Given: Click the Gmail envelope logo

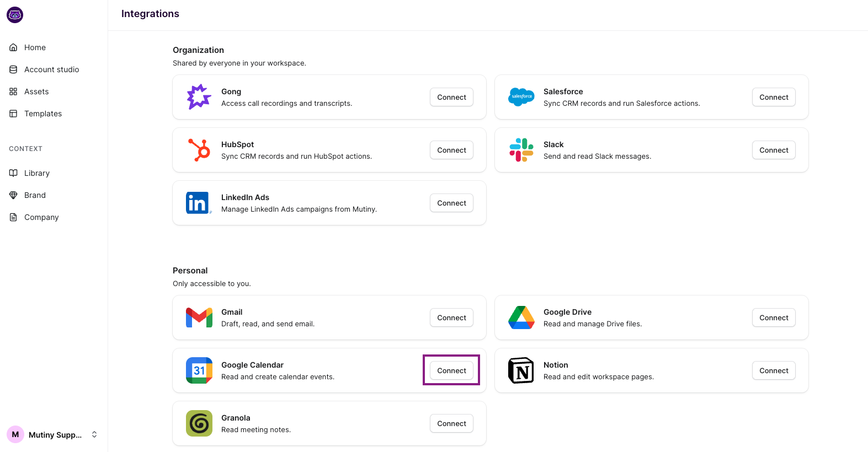Looking at the screenshot, I should (199, 318).
